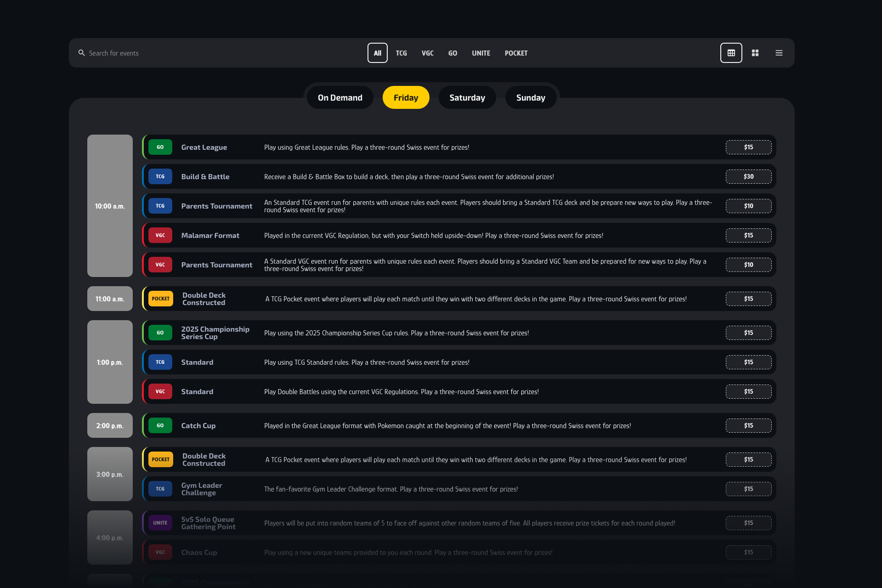Click $15 price for Gym Leader Challenge
Screen dimensions: 882x588
pyautogui.click(x=748, y=489)
